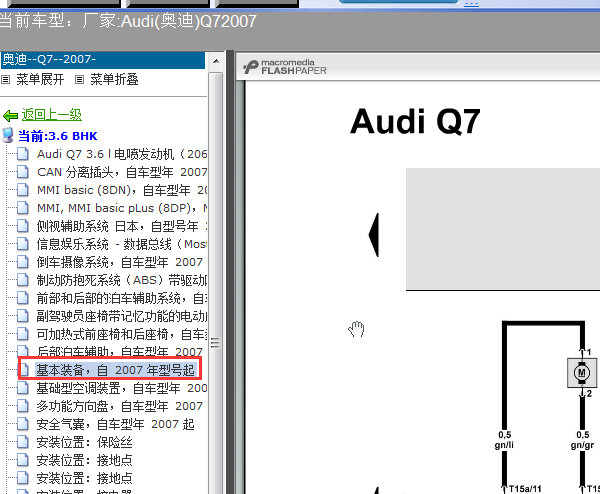Click the Audi Q7 document heading
This screenshot has width=600, height=494.
click(415, 121)
